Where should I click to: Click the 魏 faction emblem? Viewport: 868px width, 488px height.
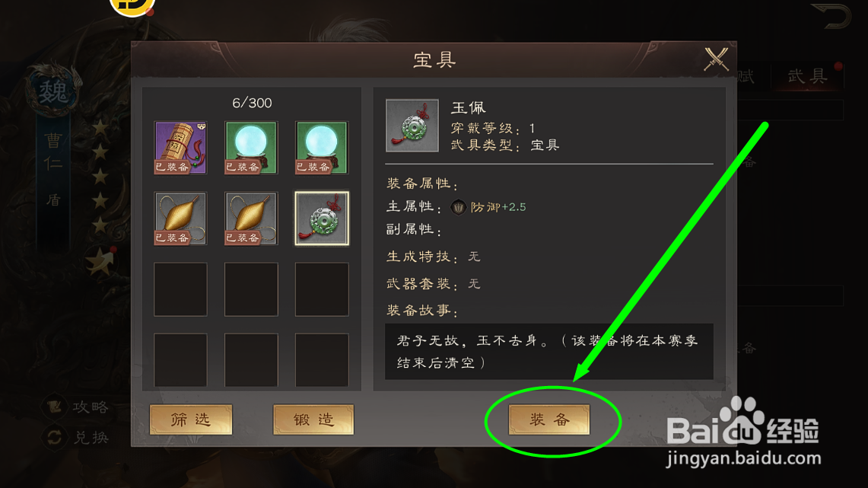pyautogui.click(x=53, y=91)
